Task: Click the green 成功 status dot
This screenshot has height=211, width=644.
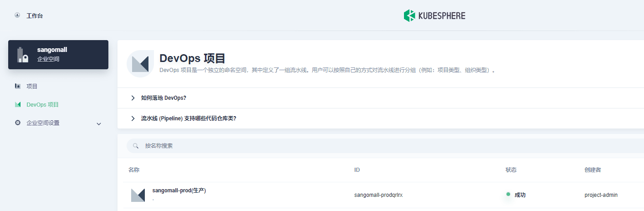Action: (x=508, y=194)
